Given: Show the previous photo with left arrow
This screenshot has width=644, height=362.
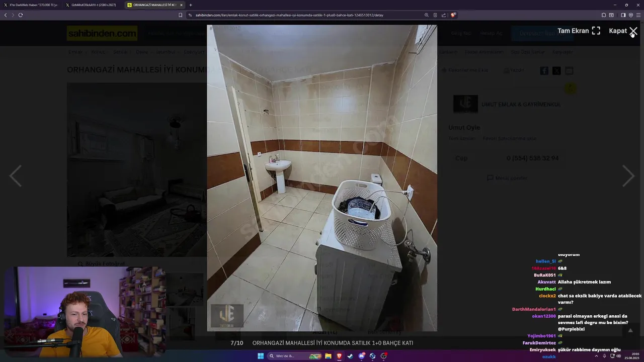Looking at the screenshot, I should (16, 176).
